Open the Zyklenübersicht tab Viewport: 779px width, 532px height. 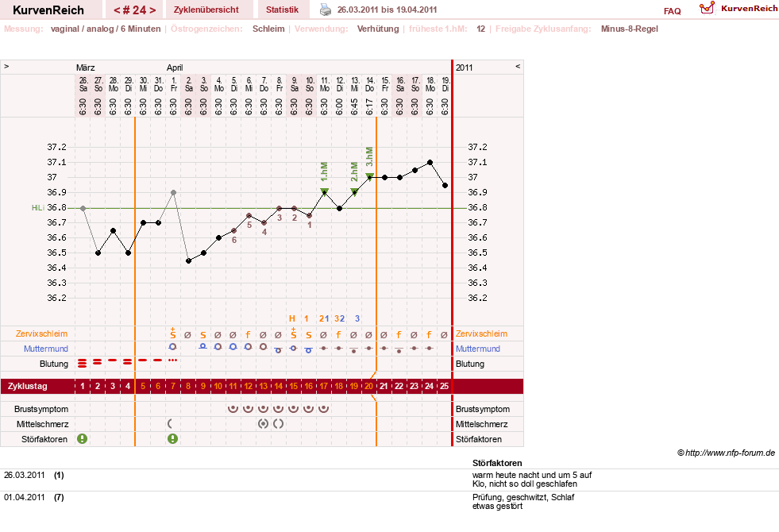point(206,10)
